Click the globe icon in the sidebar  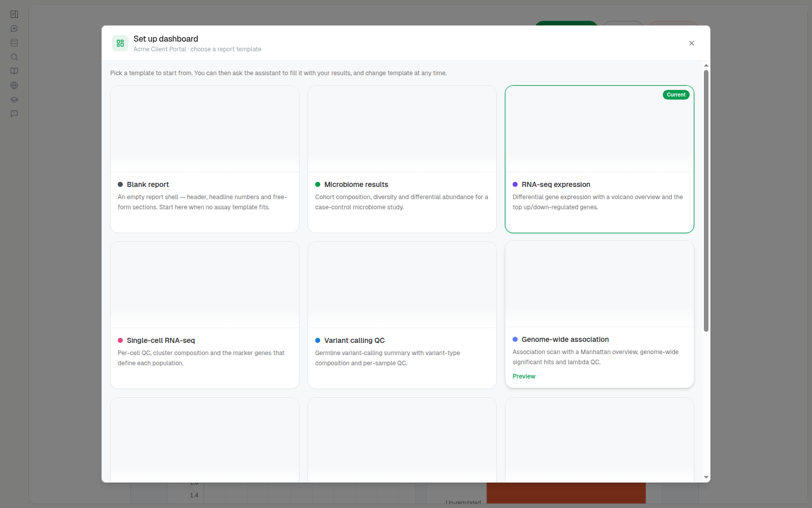pos(14,85)
